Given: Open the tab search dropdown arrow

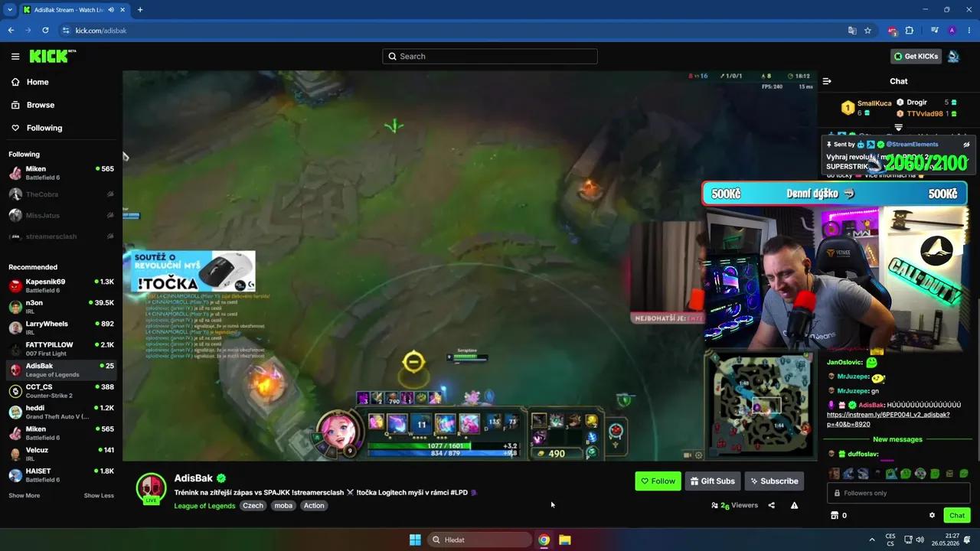Looking at the screenshot, I should tap(10, 10).
